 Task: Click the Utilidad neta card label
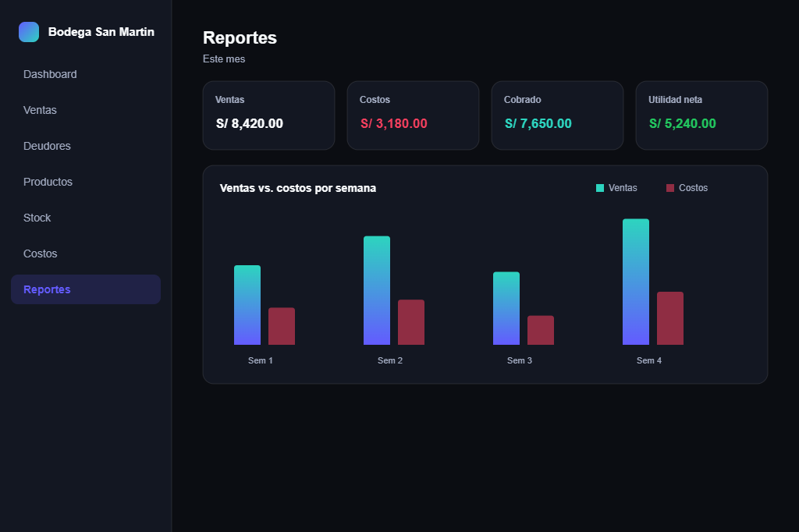(x=675, y=100)
